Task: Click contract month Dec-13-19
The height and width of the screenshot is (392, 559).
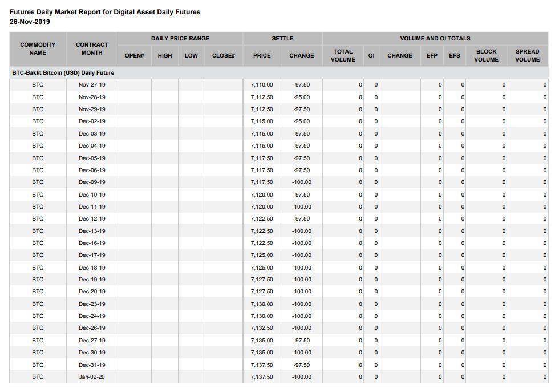Action: point(92,231)
